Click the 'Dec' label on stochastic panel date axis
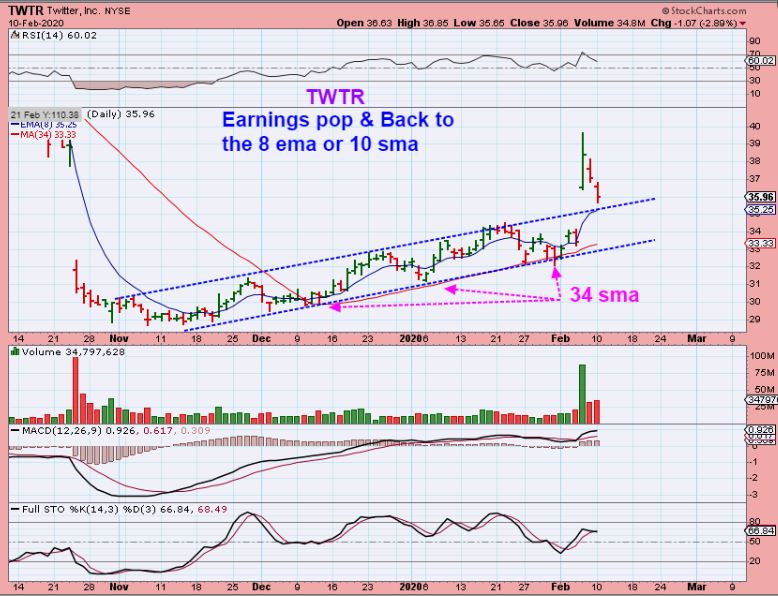 coord(261,587)
